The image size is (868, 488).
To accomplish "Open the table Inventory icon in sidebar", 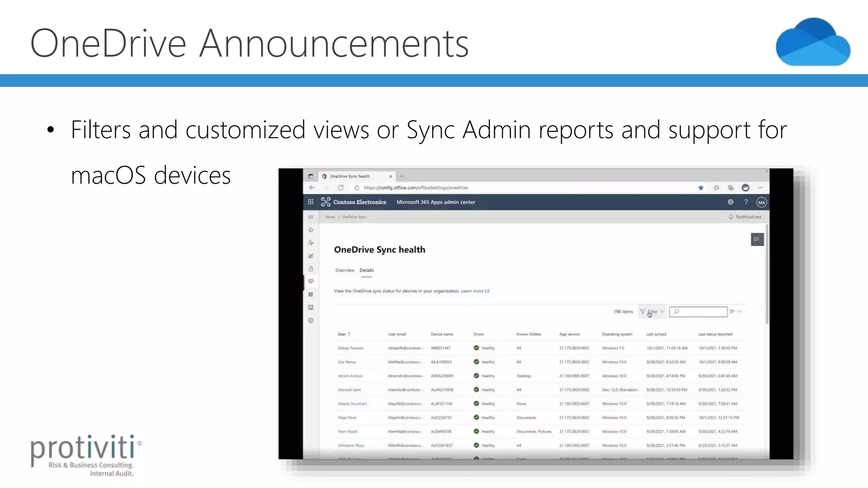I will point(311,294).
